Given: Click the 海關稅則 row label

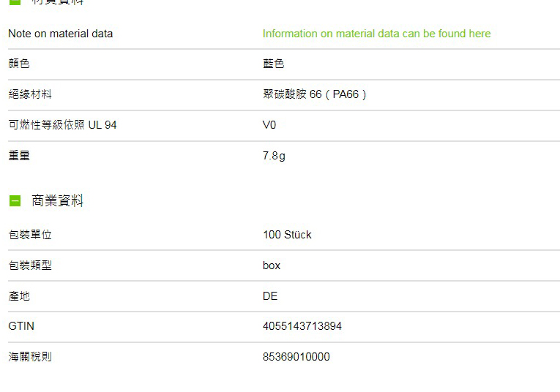Looking at the screenshot, I should (x=30, y=357).
